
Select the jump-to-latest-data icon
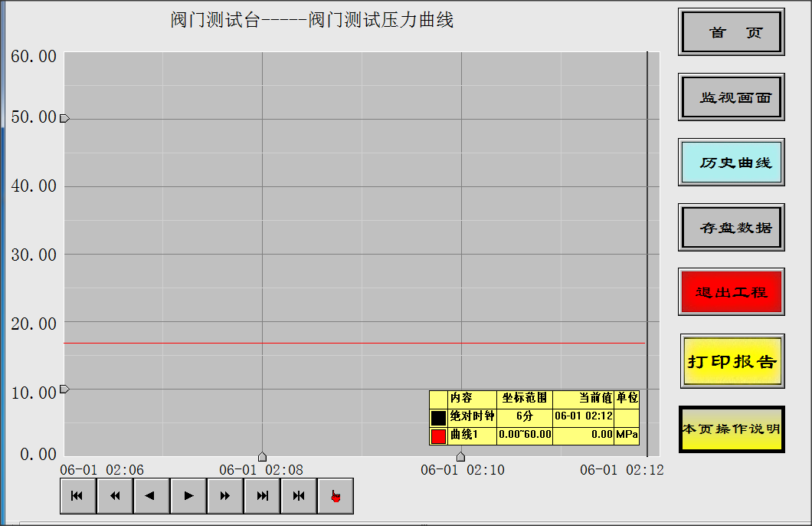pyautogui.click(x=298, y=495)
